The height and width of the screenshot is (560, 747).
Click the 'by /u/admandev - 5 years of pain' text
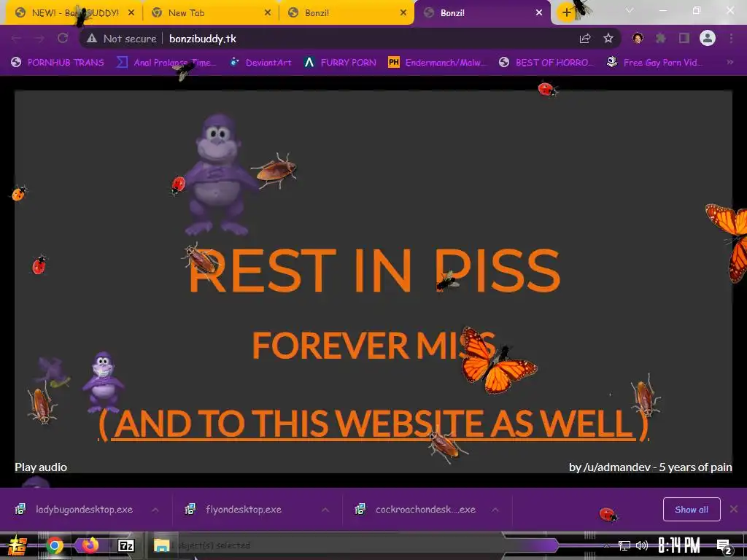(650, 467)
